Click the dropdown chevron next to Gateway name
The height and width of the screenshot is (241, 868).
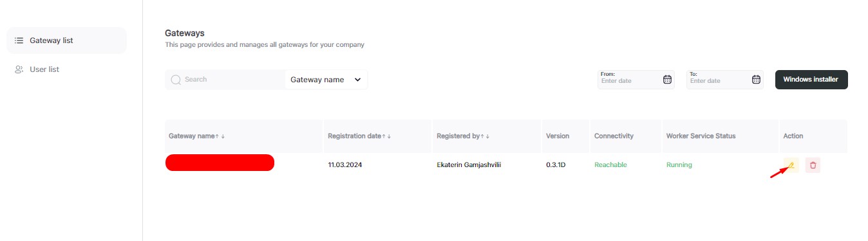pyautogui.click(x=357, y=80)
